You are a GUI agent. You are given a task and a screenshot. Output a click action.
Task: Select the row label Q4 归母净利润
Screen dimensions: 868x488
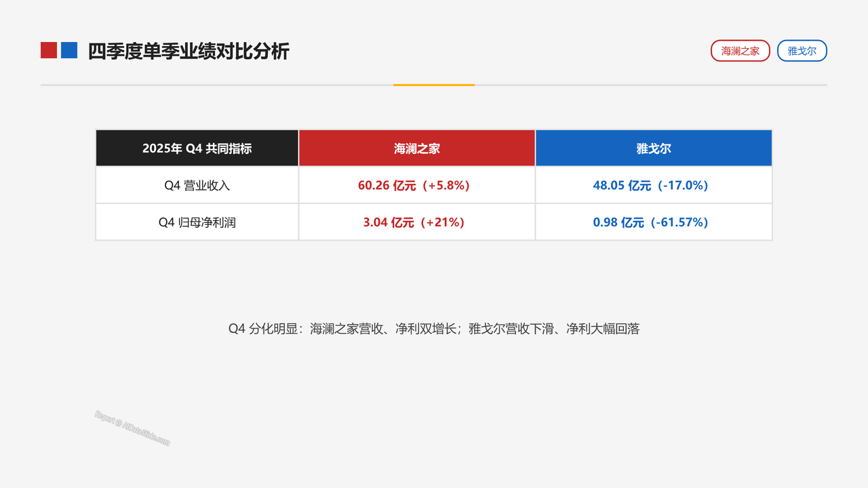(x=197, y=222)
